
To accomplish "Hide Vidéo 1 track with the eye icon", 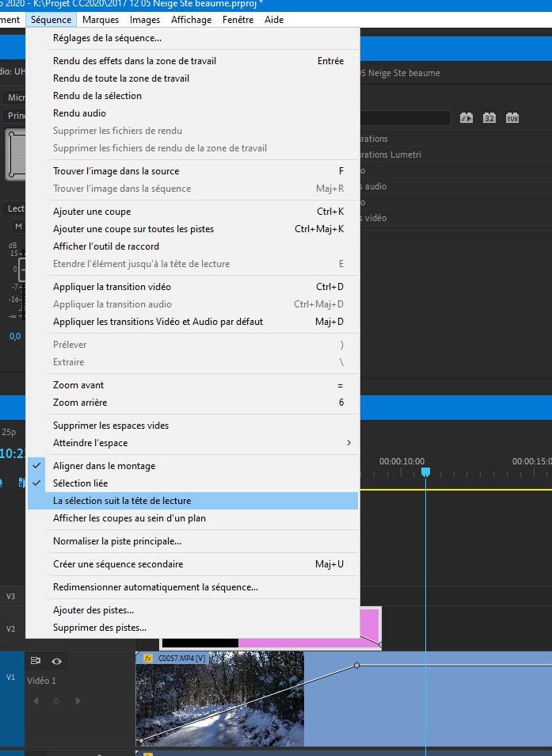I will click(x=56, y=661).
